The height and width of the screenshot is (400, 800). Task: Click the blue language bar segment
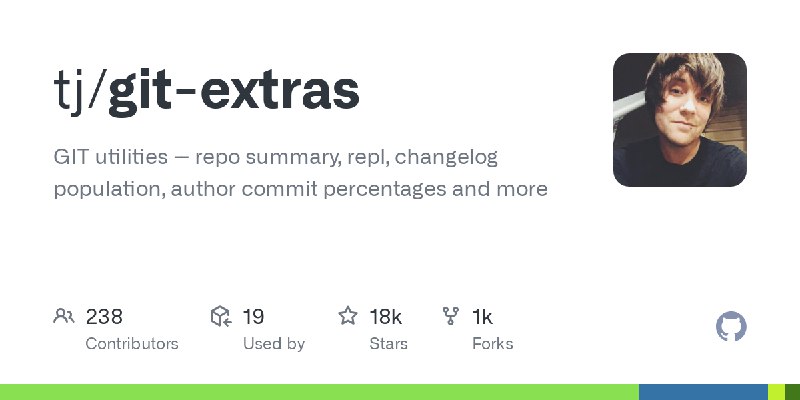coord(703,392)
